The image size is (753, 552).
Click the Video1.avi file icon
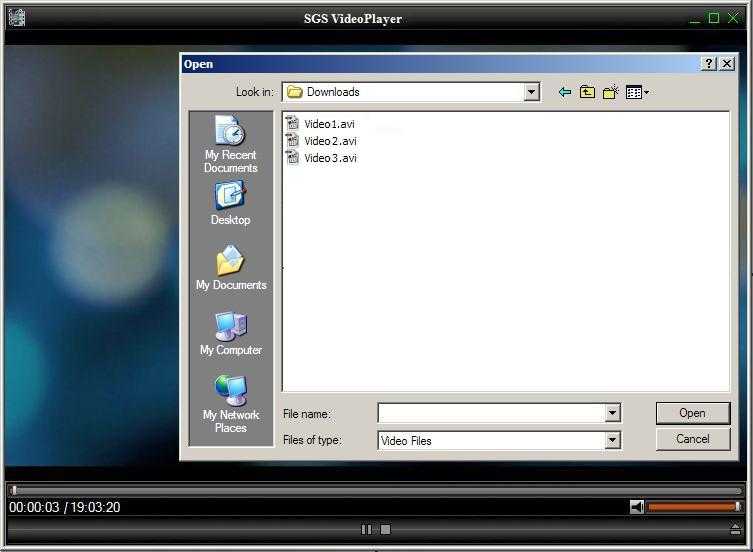click(292, 123)
